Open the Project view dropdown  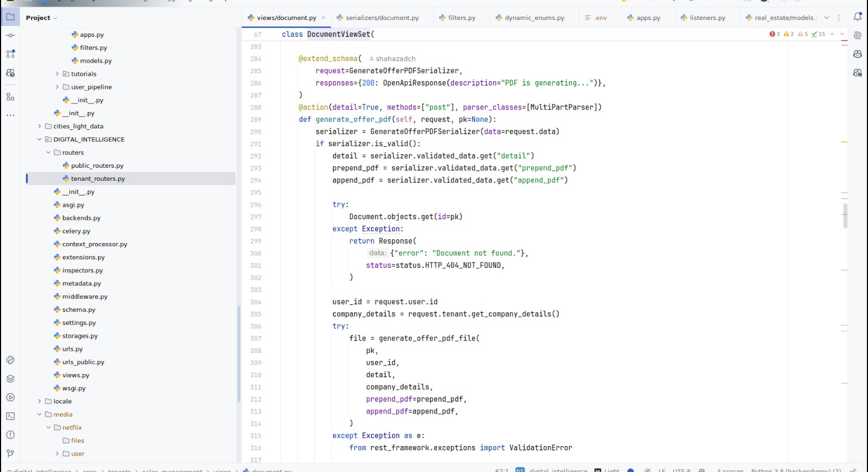point(42,18)
